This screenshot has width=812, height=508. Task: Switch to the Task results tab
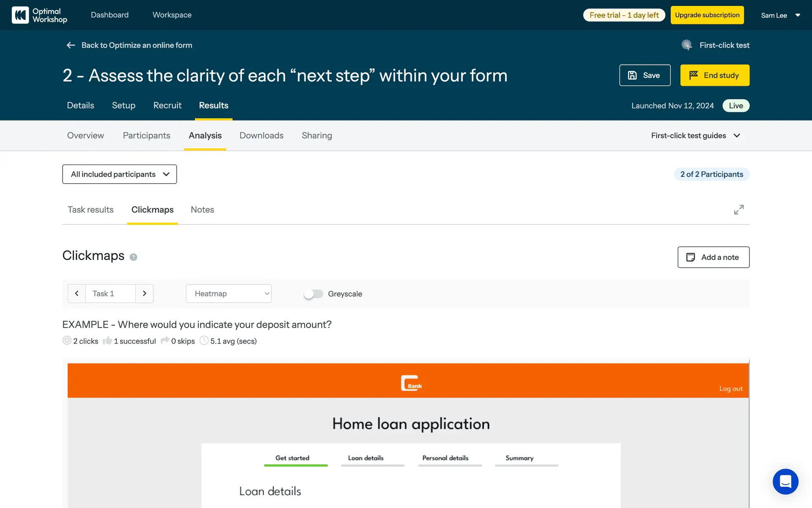91,210
